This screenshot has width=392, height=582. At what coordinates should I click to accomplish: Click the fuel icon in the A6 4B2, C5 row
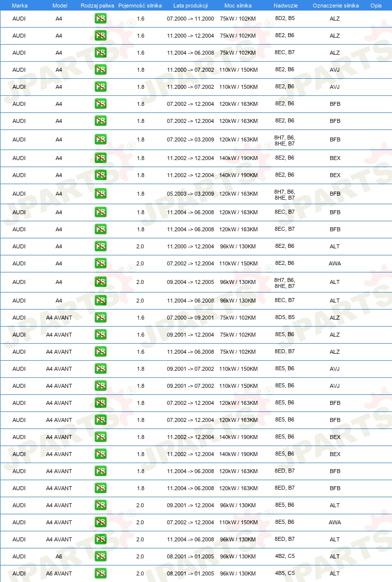(x=100, y=557)
